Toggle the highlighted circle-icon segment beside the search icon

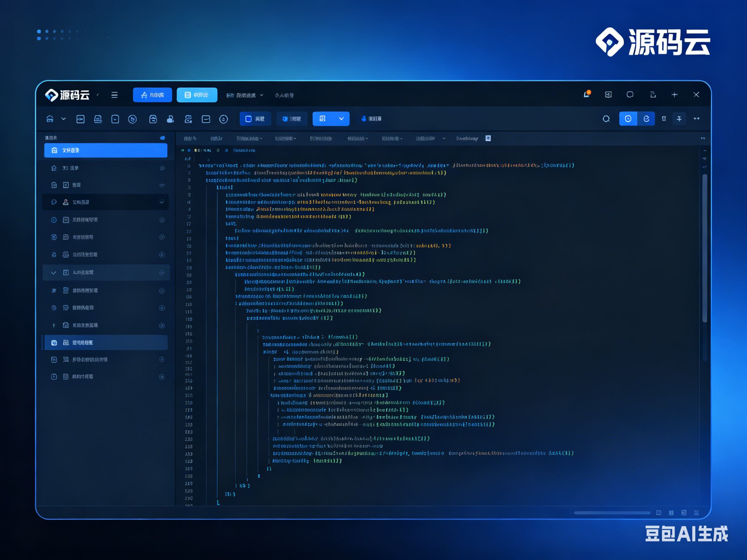click(x=628, y=119)
